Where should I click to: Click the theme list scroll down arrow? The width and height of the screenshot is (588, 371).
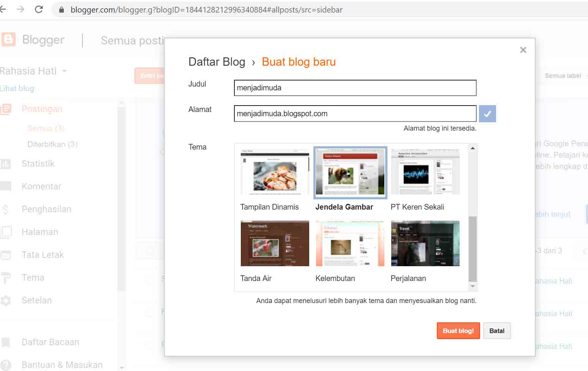pyautogui.click(x=473, y=286)
